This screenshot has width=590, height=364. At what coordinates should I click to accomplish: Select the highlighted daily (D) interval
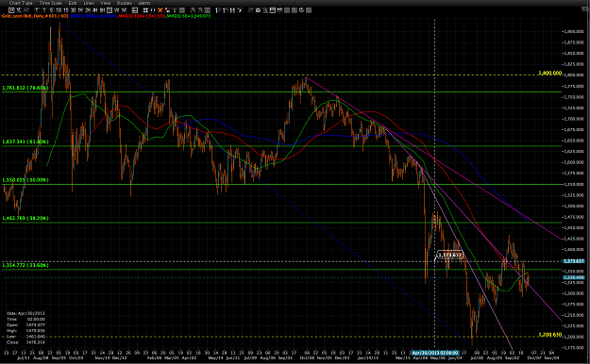(110, 10)
